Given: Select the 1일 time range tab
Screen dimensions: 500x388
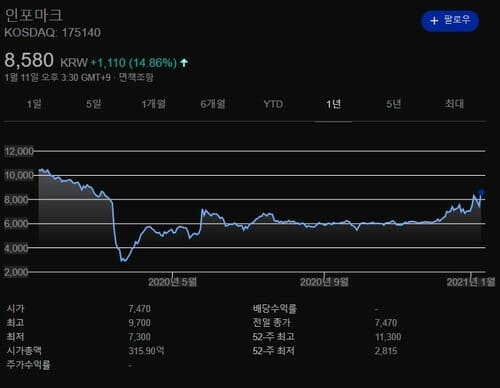Looking at the screenshot, I should point(34,104).
